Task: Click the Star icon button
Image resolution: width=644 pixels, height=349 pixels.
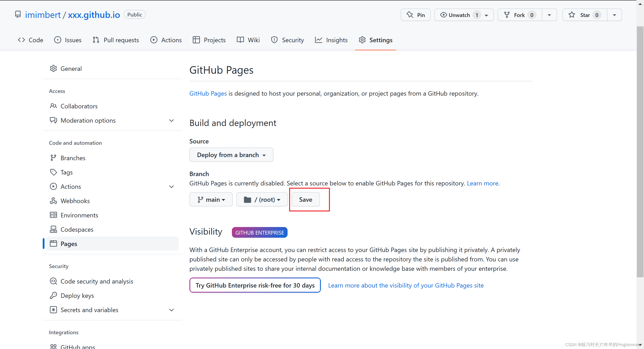Action: point(572,15)
